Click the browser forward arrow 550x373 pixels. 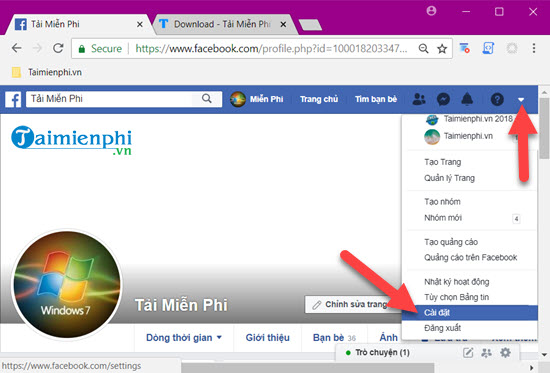click(37, 48)
